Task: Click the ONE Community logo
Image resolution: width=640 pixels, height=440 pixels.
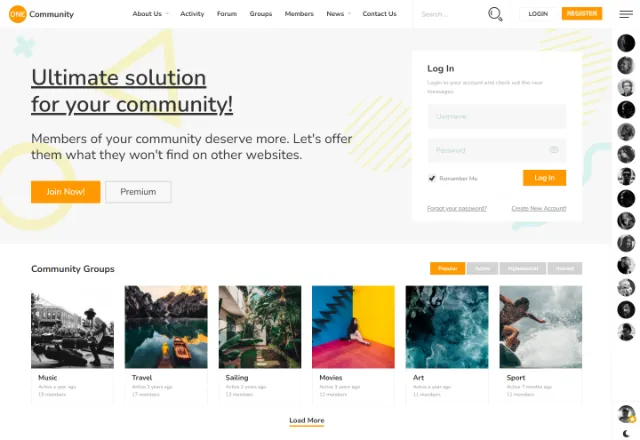Action: 41,14
